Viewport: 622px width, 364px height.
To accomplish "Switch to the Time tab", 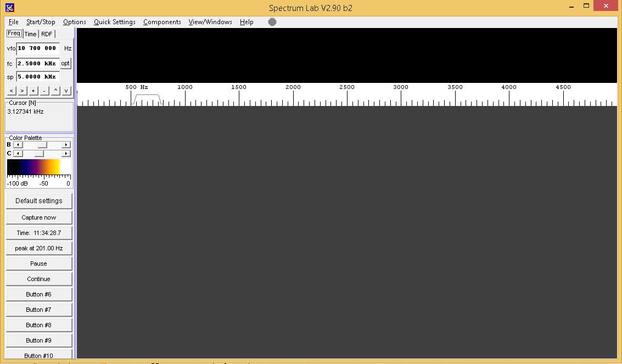I will (30, 34).
